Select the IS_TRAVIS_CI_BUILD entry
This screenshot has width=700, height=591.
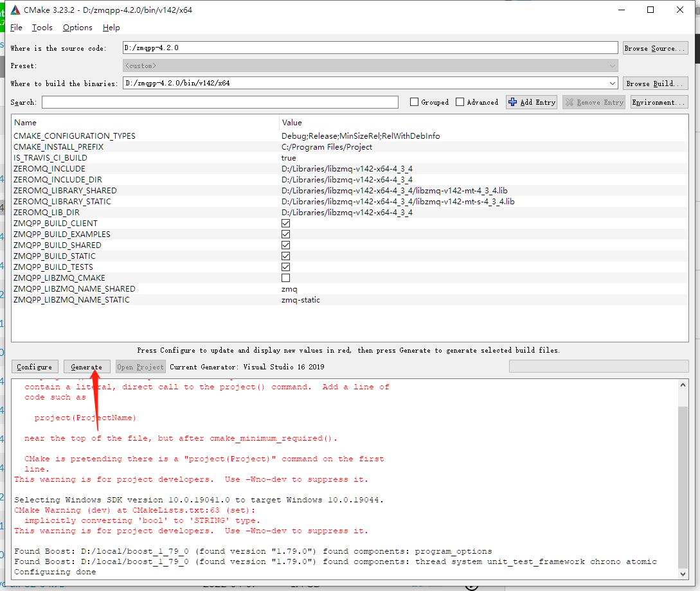tap(50, 158)
